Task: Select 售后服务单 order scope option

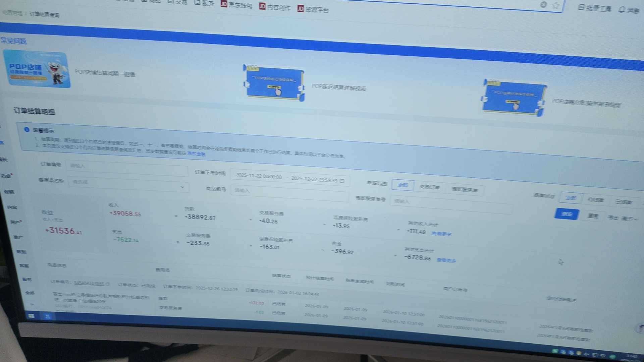Action: pyautogui.click(x=465, y=190)
